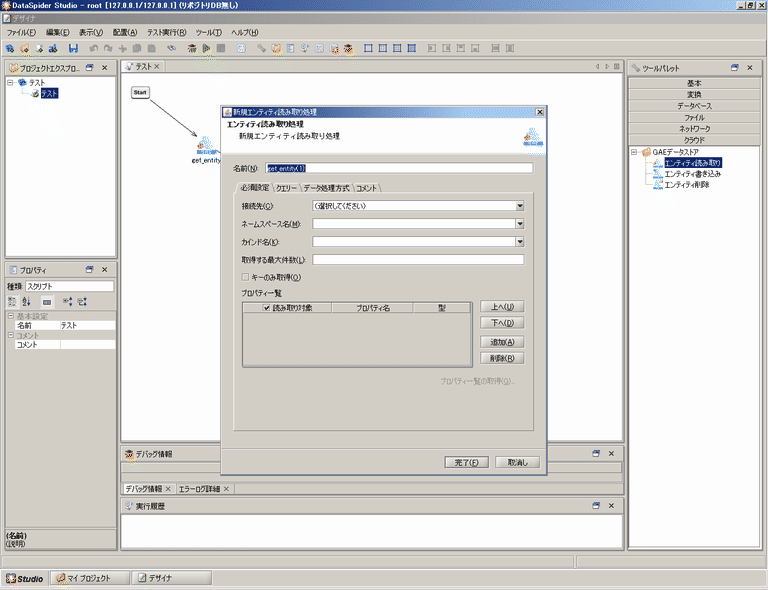
Task: Click the 追加(A) button
Action: (502, 342)
